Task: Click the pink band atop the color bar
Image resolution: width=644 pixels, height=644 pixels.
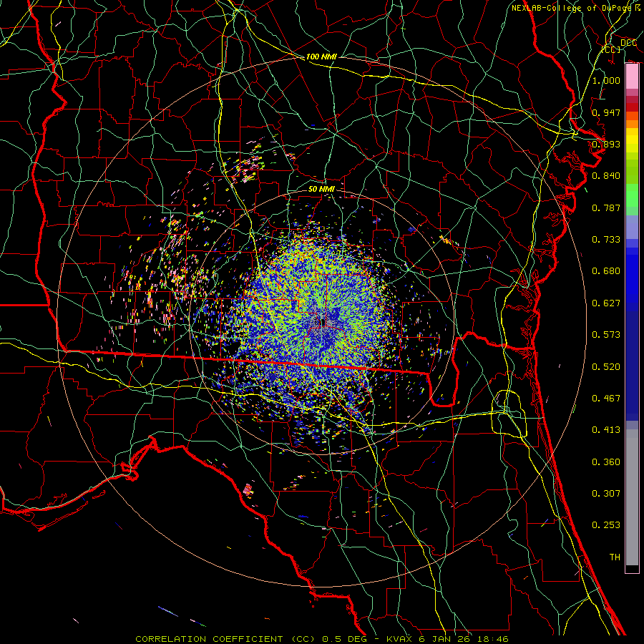Action: click(x=632, y=77)
